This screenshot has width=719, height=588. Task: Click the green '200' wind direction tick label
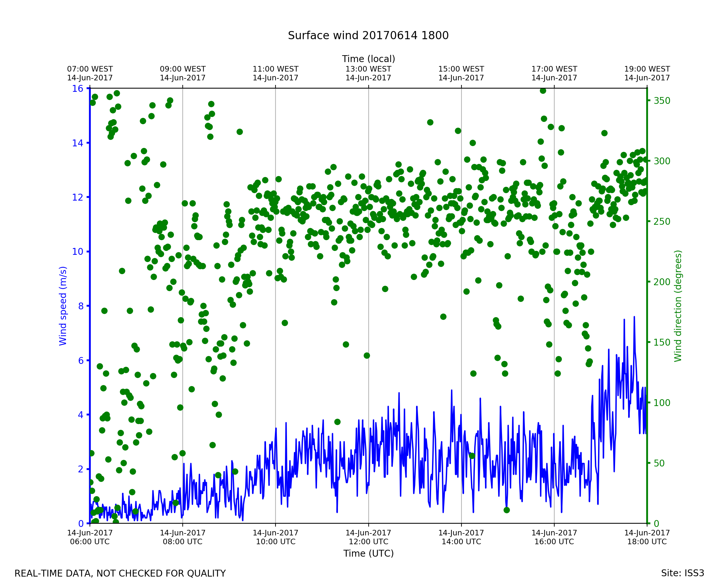point(662,282)
